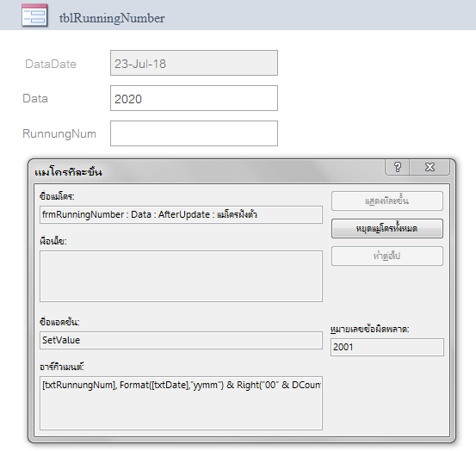Click the DataDate field showing 23-Jul-18
Viewport: 476px width, 451px height.
[x=194, y=63]
